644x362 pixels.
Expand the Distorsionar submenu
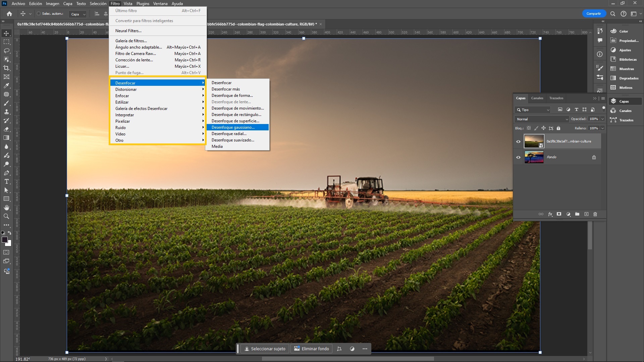[158, 89]
